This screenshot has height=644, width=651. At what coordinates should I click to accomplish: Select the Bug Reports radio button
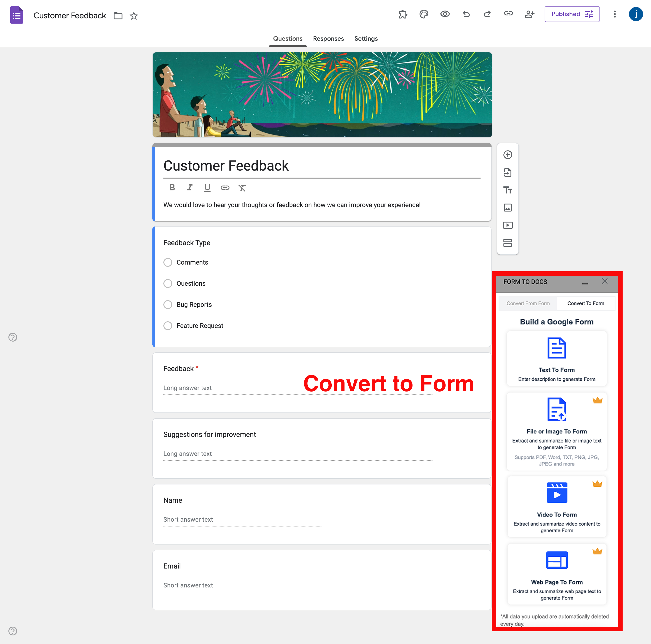pos(168,304)
